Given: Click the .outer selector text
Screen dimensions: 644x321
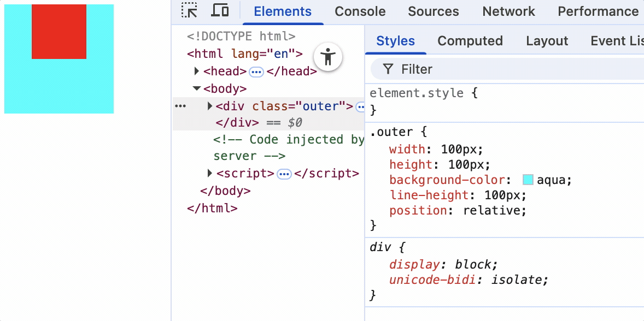Looking at the screenshot, I should click(391, 132).
